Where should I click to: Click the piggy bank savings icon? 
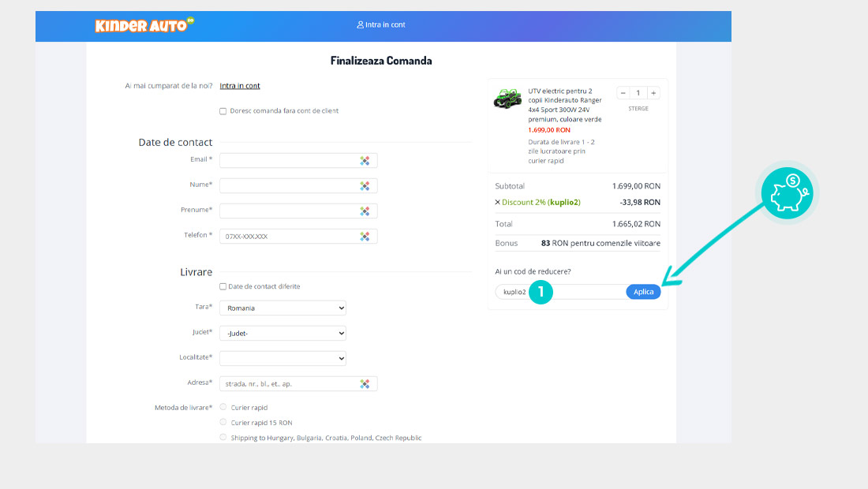point(789,192)
